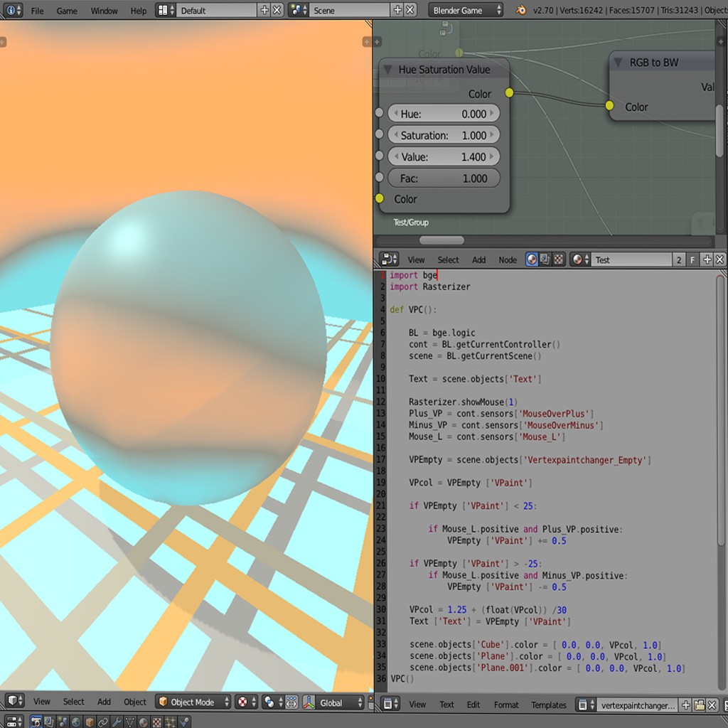The image size is (728, 728).
Task: Open the Node menu
Action: (508, 259)
